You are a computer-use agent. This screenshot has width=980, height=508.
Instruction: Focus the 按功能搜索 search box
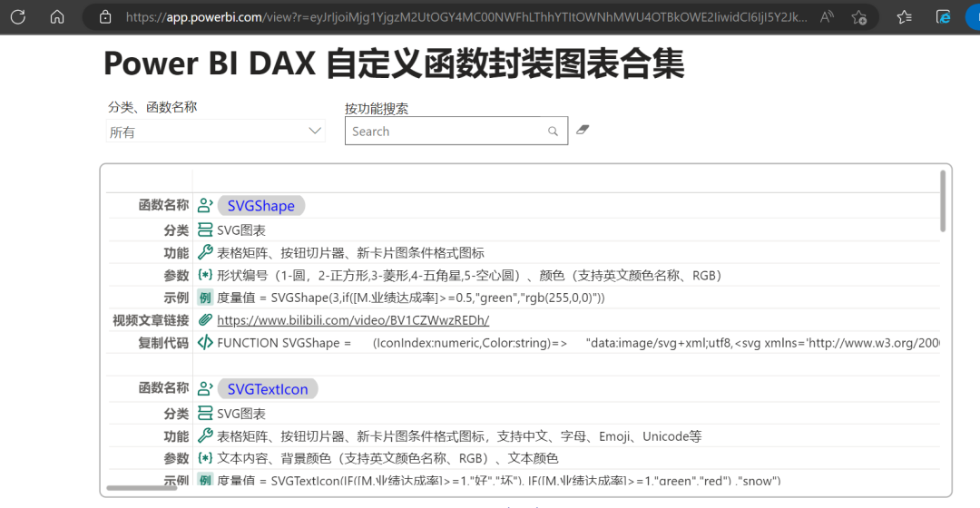click(x=456, y=131)
